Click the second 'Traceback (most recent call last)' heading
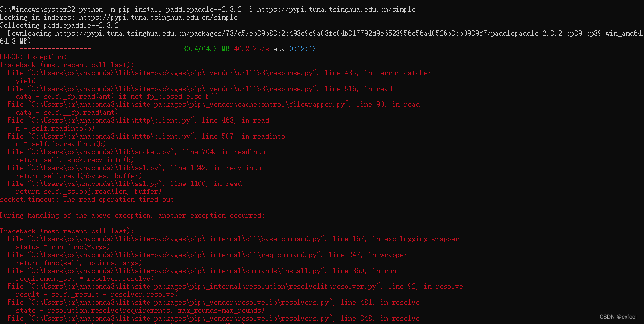Viewport: 644px width, 324px height. (x=67, y=231)
